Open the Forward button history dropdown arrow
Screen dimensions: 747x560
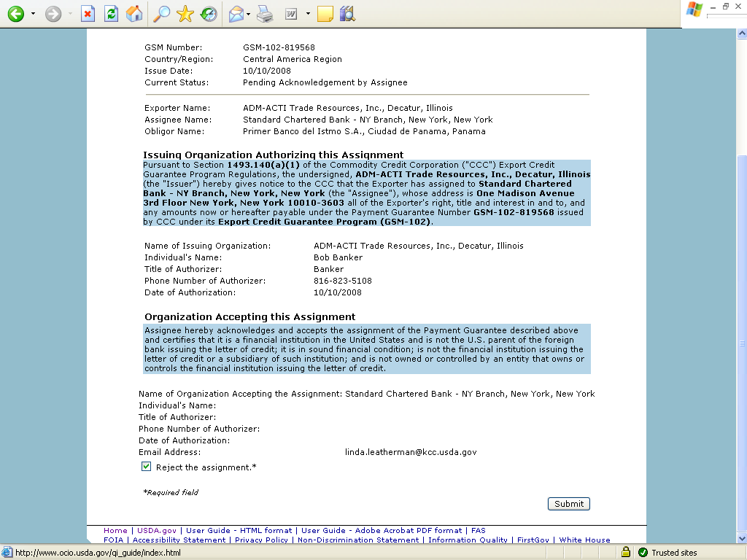pyautogui.click(x=70, y=14)
